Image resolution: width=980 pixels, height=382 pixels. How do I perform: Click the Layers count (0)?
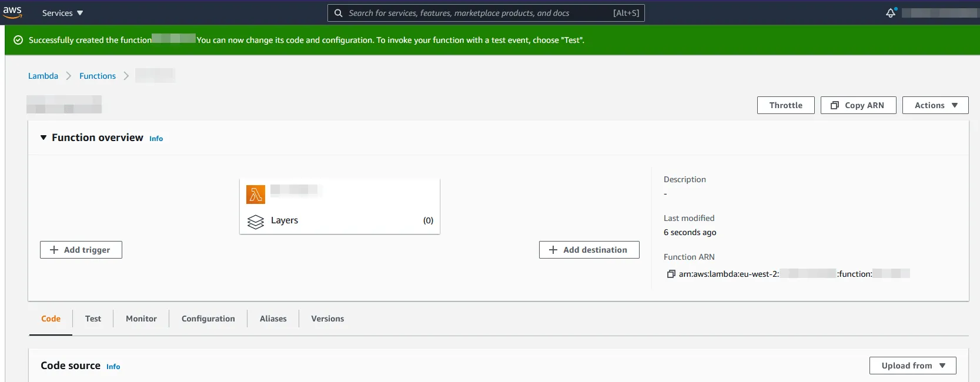point(428,220)
